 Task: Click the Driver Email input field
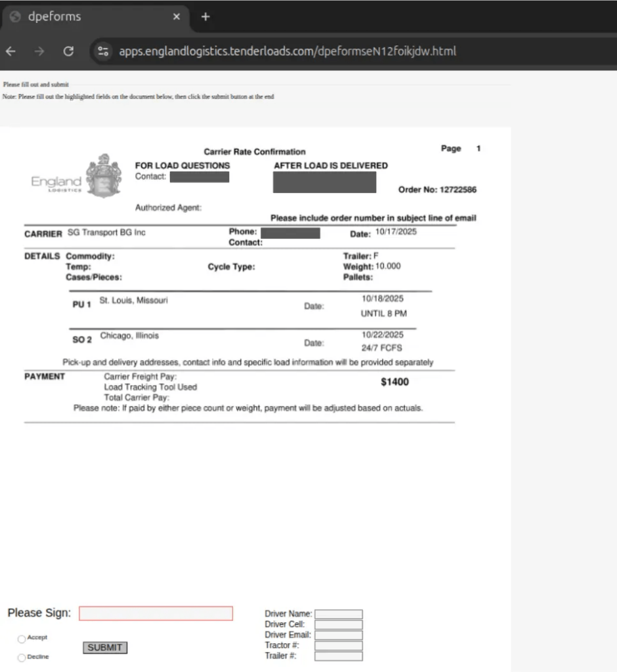(x=338, y=635)
